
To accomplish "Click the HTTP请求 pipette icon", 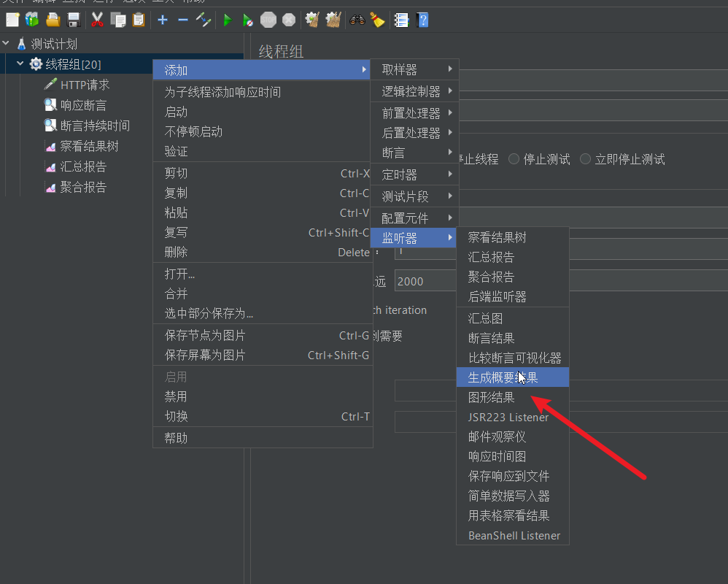I will coord(50,85).
